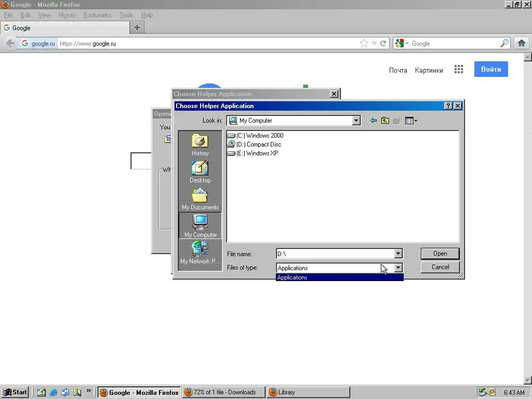Viewport: 532px width, 399px height.
Task: Select the (E:) Windows XP drive
Action: [253, 153]
